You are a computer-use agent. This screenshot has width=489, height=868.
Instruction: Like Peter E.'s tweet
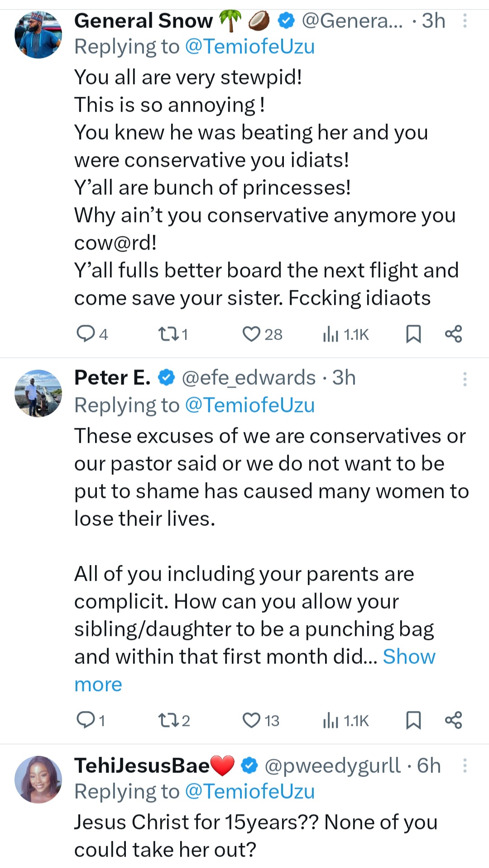251,720
